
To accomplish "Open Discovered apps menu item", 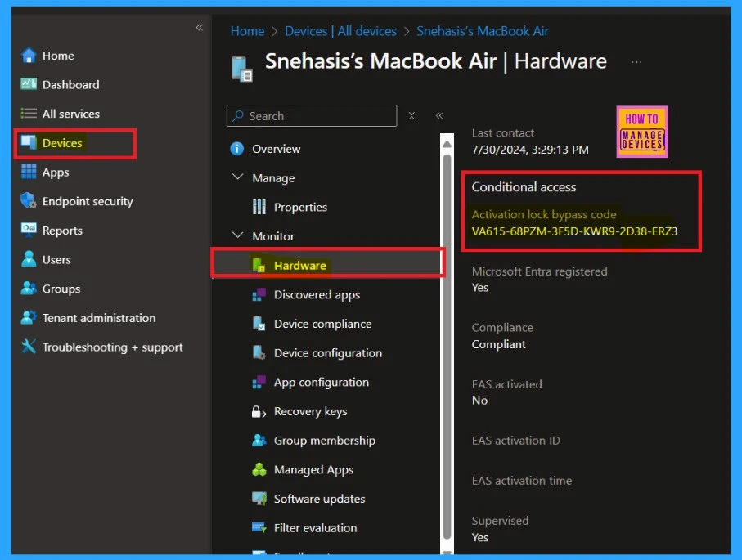I will coord(317,294).
